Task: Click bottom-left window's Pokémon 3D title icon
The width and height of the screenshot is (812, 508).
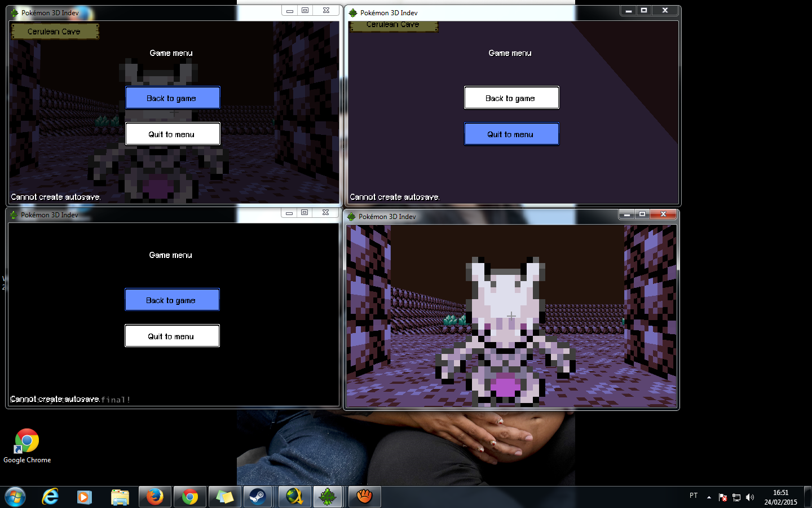Action: [14, 214]
